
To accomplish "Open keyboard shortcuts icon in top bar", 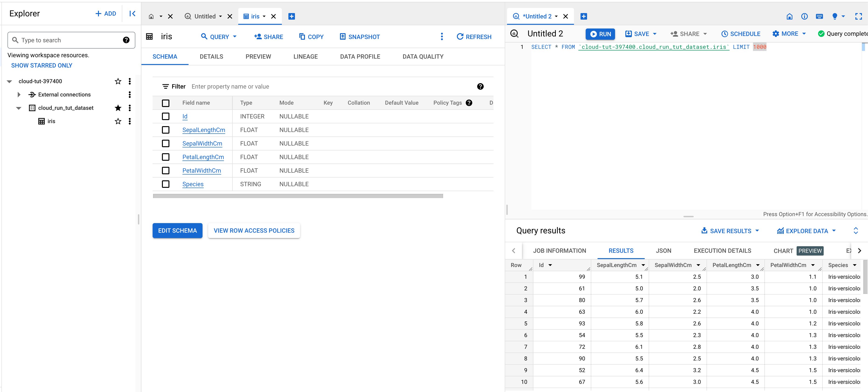I will [819, 16].
